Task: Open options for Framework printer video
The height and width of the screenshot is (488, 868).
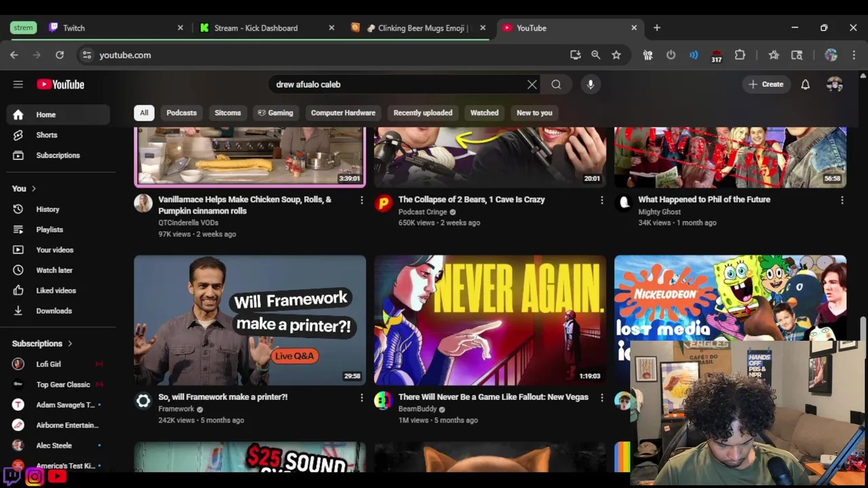Action: click(361, 397)
